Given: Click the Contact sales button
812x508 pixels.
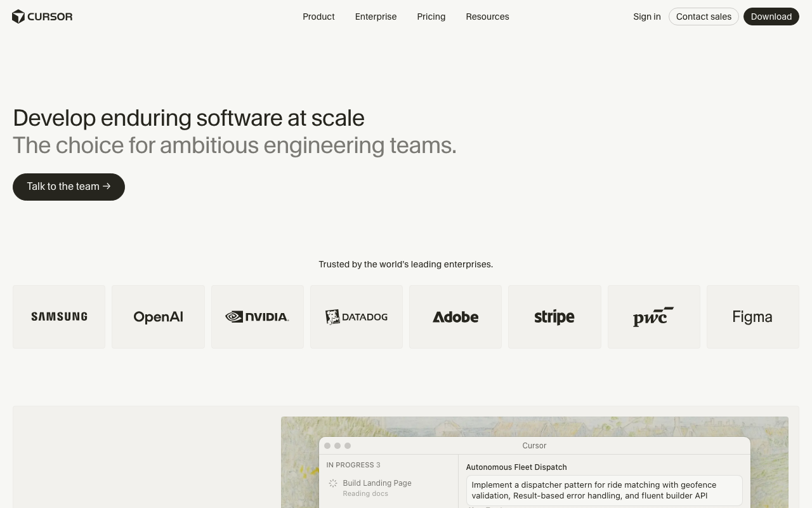Looking at the screenshot, I should [x=704, y=17].
